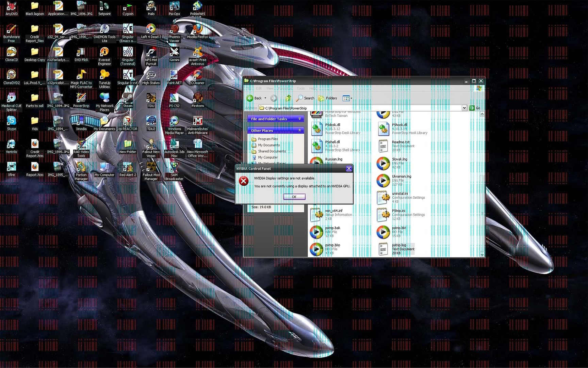This screenshot has width=588, height=368.
Task: Launch Left 4 Dead 2 shortcut
Action: click(151, 31)
